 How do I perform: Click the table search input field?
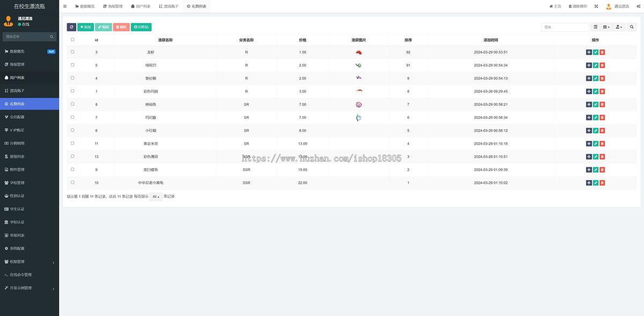pyautogui.click(x=565, y=27)
